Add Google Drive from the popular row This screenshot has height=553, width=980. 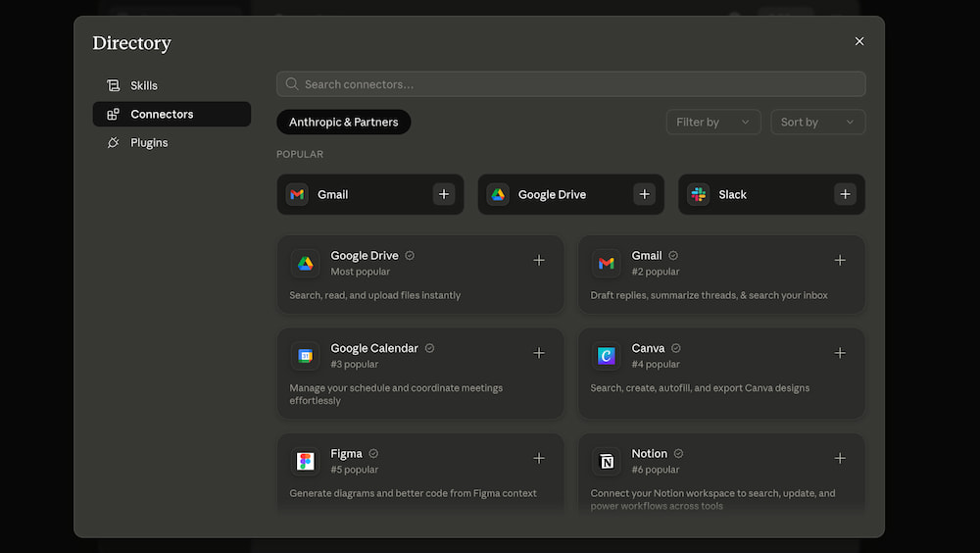point(645,194)
